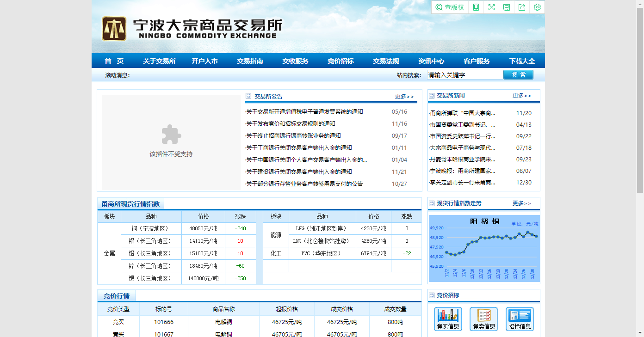Click 锌（长三角地区） table cell

pyautogui.click(x=151, y=266)
